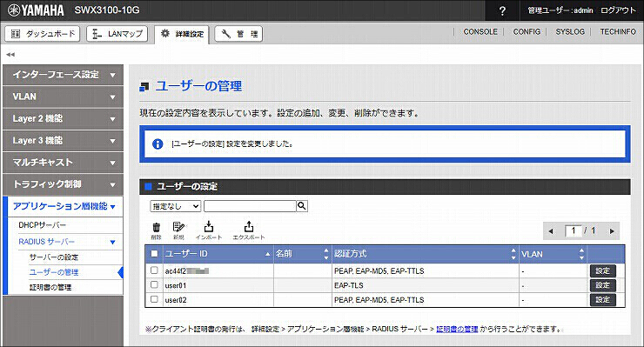Click the search magnifier icon

(302, 206)
